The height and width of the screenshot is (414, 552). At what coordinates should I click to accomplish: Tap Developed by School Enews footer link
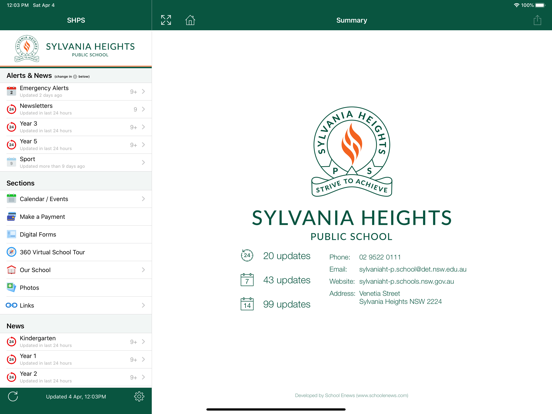coord(351,395)
